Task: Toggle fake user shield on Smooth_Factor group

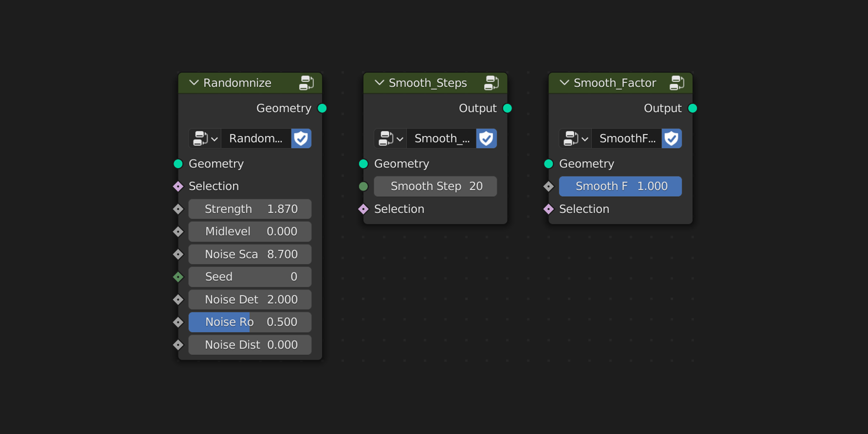Action: pos(671,138)
